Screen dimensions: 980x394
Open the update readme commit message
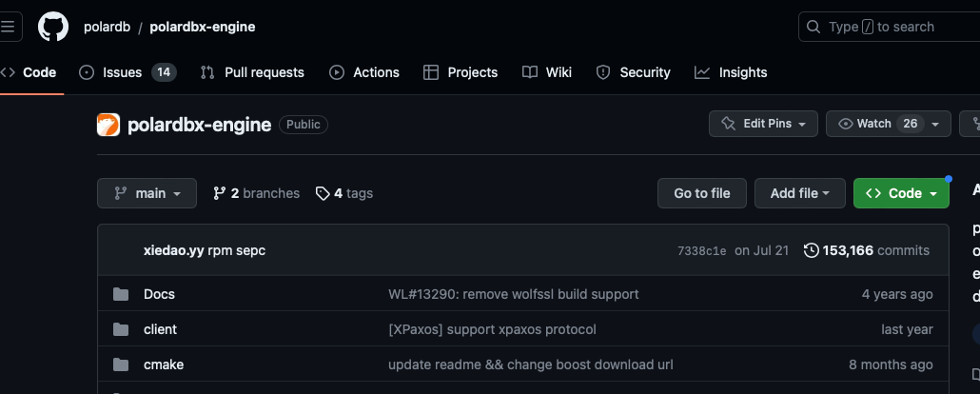(x=531, y=364)
